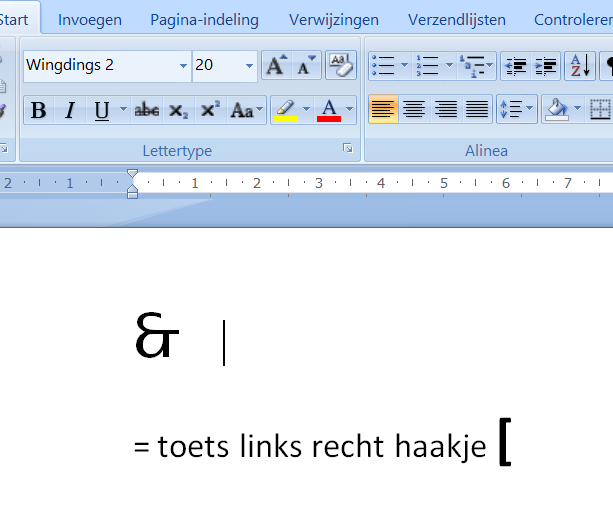Click the bold left bracket character
613x529 pixels.
click(x=505, y=442)
